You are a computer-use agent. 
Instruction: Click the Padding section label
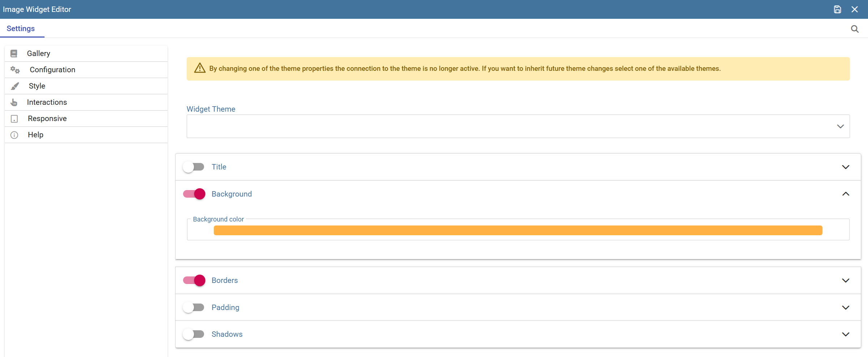tap(225, 307)
